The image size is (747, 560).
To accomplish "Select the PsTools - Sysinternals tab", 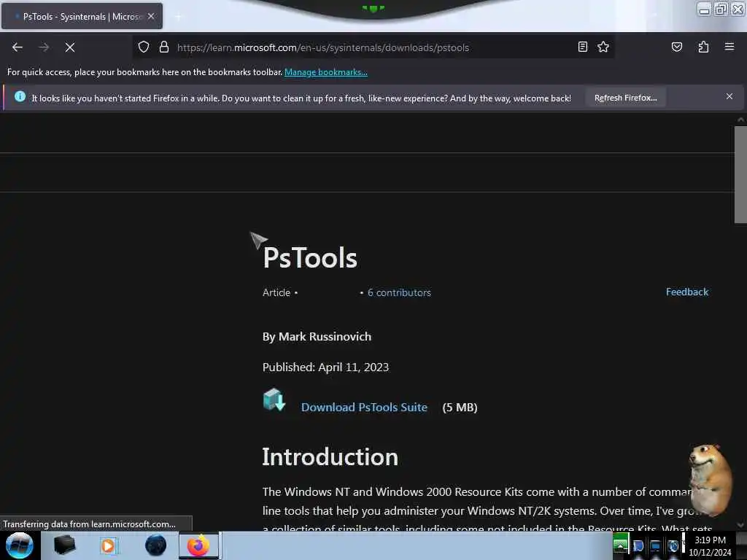I will (x=82, y=16).
